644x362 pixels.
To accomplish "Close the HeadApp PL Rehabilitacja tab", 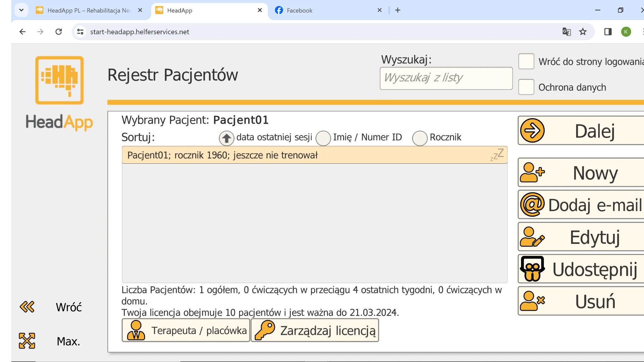I will coord(140,10).
